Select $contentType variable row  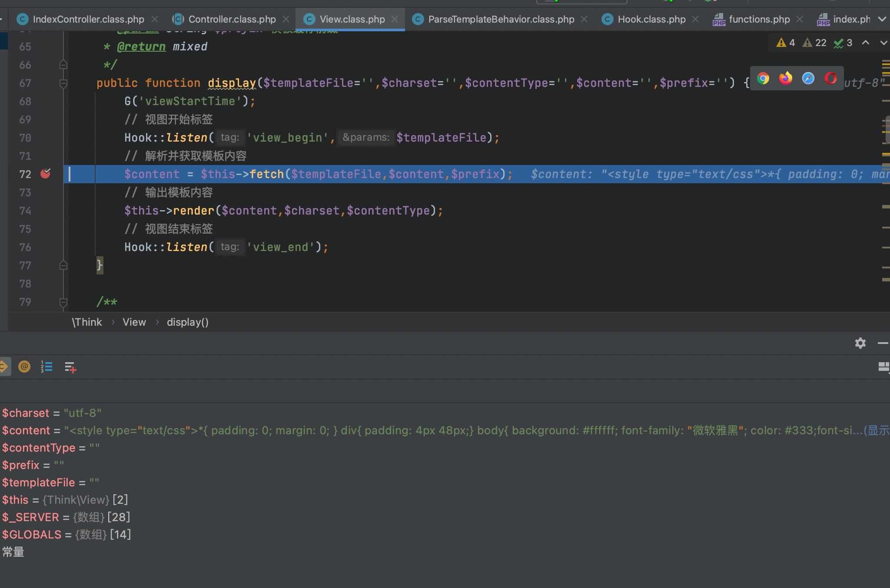(x=445, y=448)
